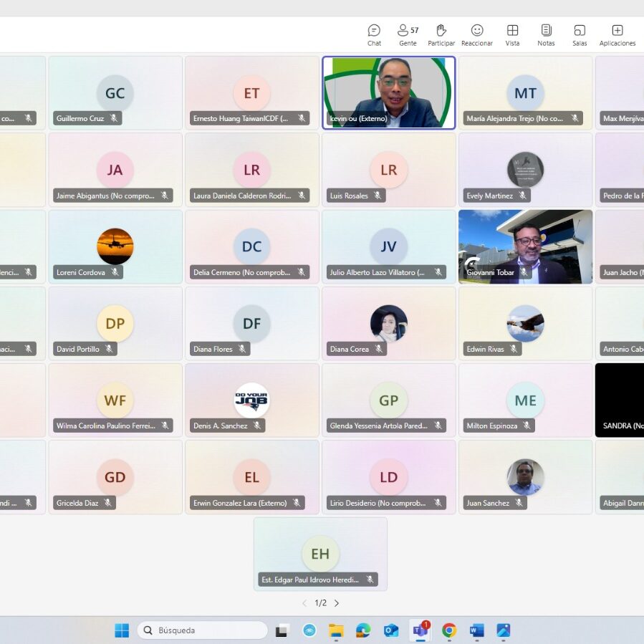
Task: Click Juan Sanchez profile photo tile
Action: (525, 477)
